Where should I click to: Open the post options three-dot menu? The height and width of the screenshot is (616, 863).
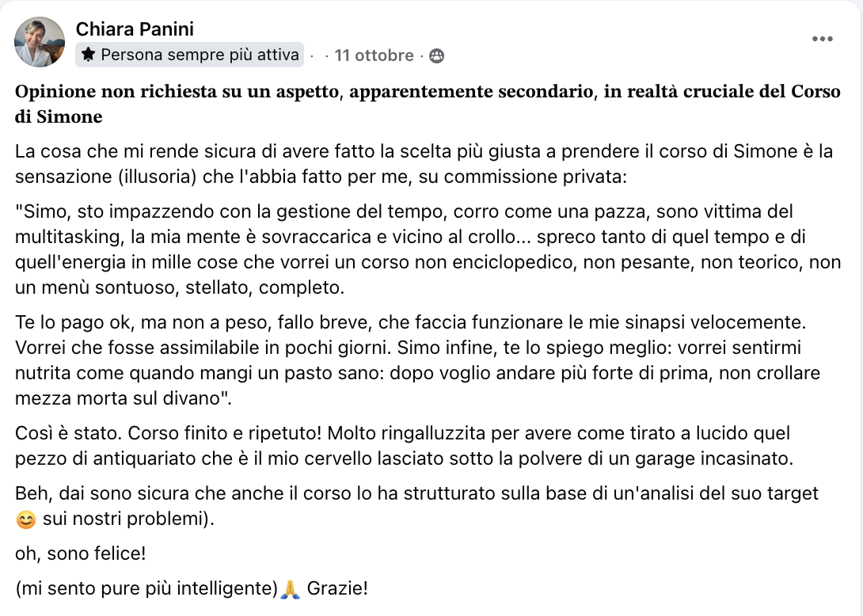click(823, 39)
